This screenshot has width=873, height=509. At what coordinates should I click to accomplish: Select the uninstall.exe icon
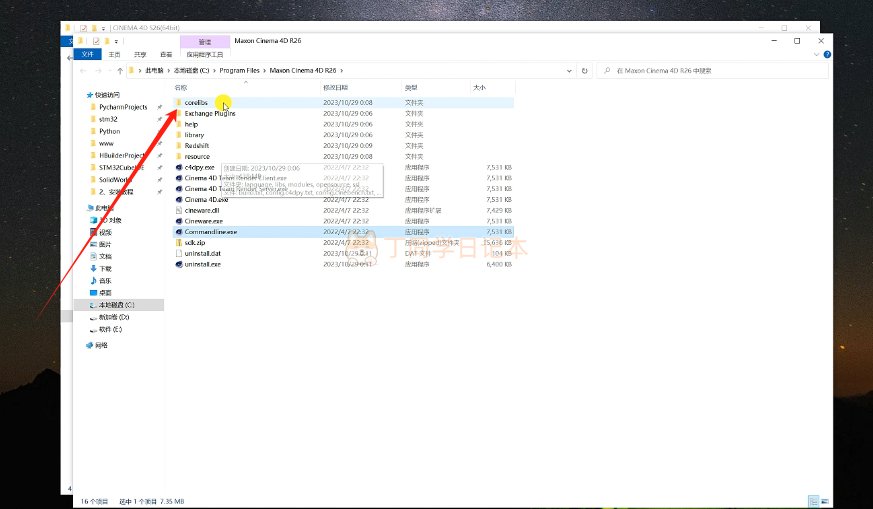click(x=179, y=264)
